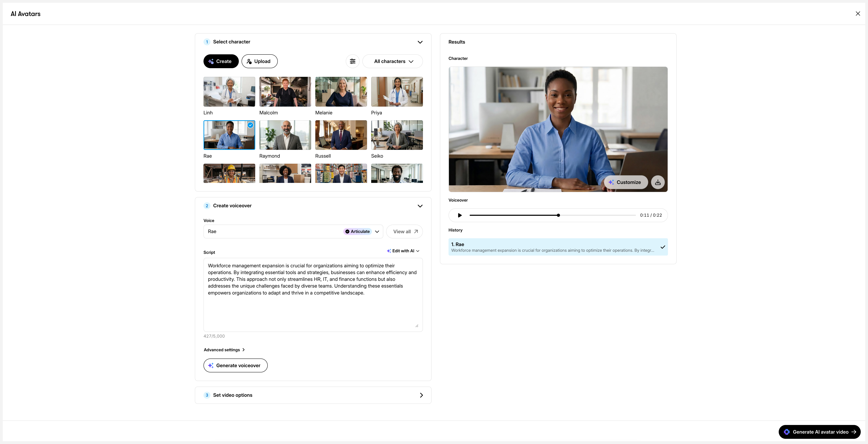
Task: Click View all voices link
Action: (x=404, y=232)
